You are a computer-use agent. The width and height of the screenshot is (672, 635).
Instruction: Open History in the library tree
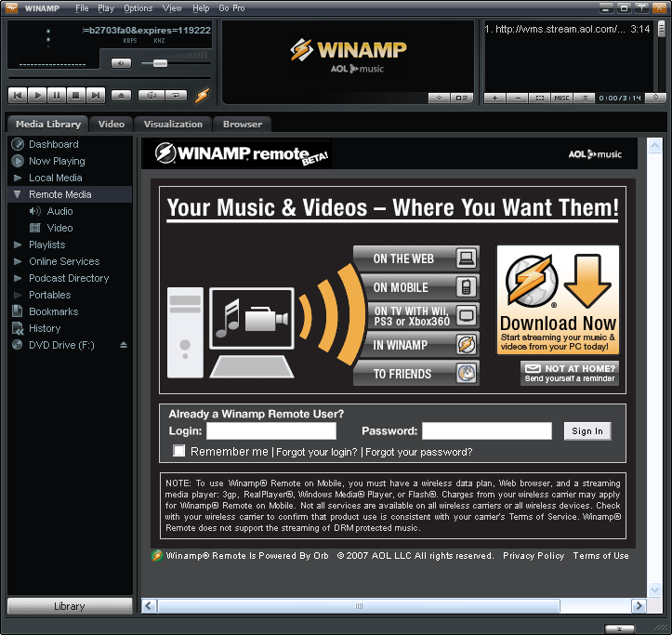45,328
